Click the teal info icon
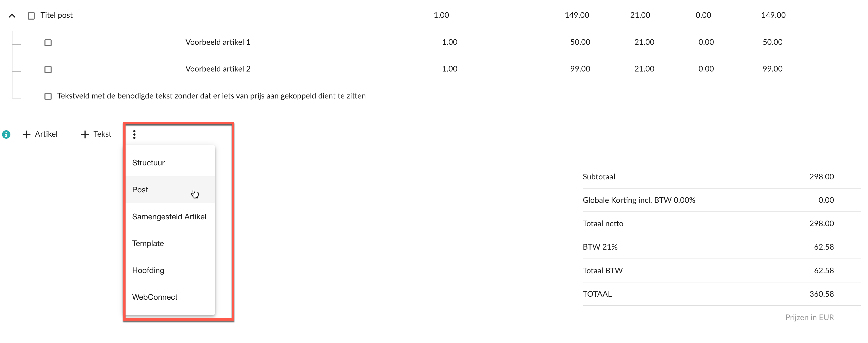The width and height of the screenshot is (868, 343). tap(6, 134)
